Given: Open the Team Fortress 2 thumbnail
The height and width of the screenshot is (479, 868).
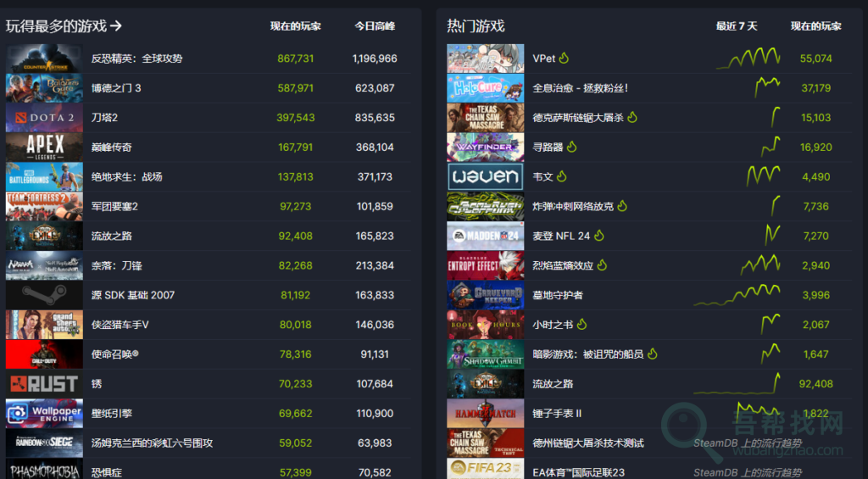Looking at the screenshot, I should 44,207.
